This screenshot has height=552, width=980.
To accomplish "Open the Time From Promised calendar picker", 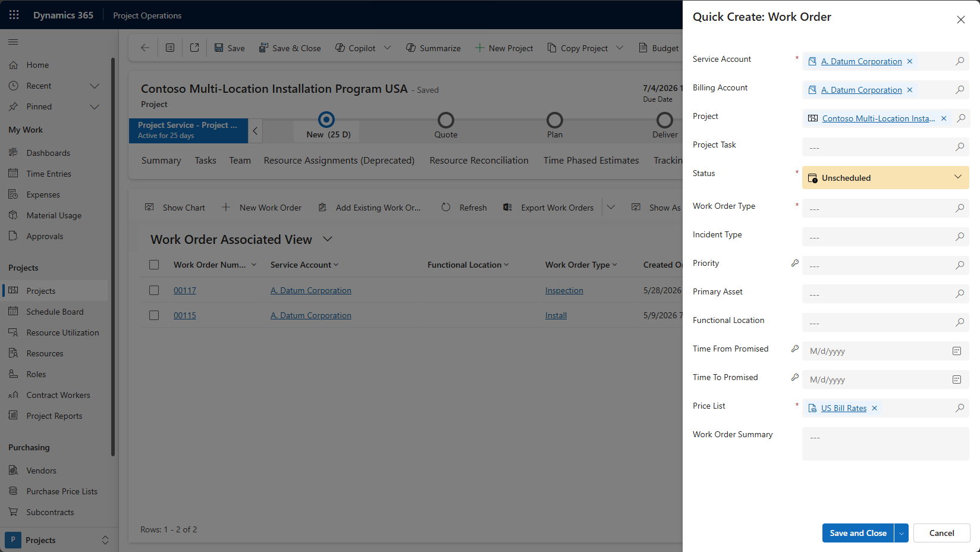I will pyautogui.click(x=957, y=351).
